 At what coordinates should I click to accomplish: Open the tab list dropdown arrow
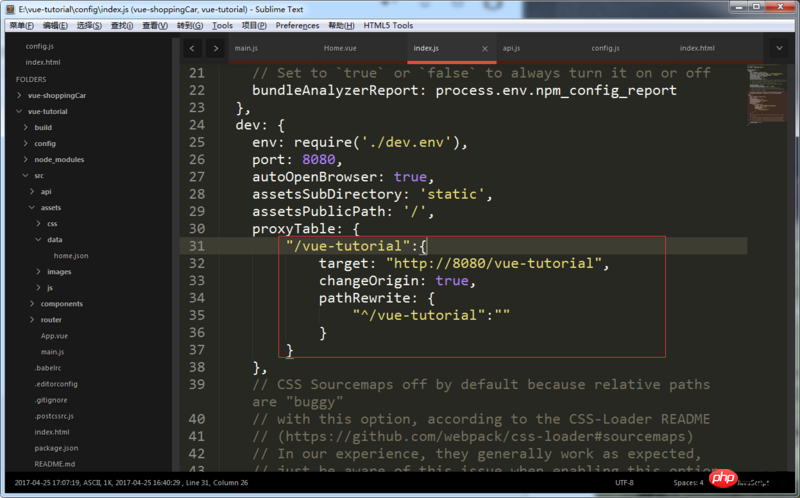click(x=779, y=48)
